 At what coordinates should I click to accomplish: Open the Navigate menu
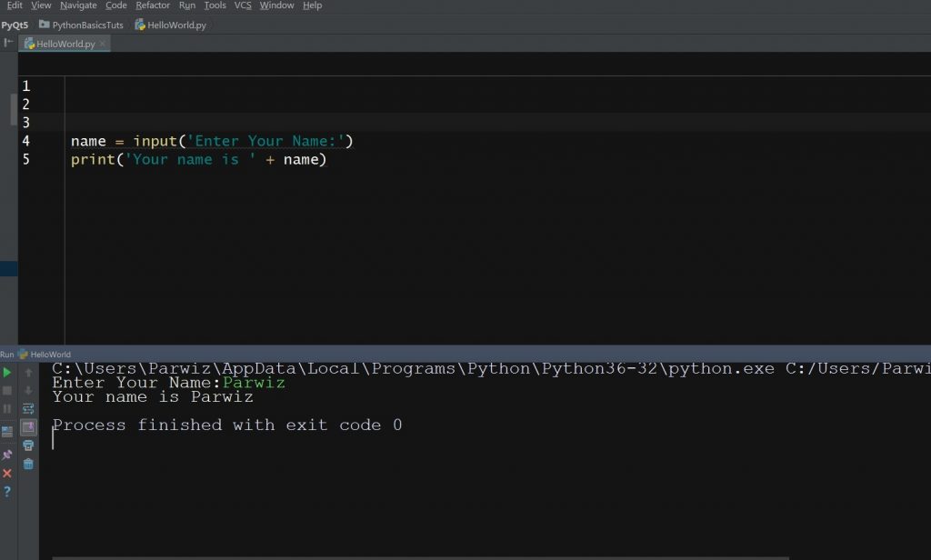point(78,5)
